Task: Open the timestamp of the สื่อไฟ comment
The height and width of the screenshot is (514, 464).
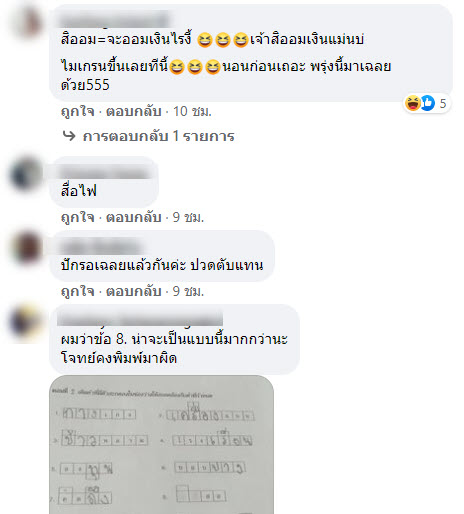Action: click(188, 217)
